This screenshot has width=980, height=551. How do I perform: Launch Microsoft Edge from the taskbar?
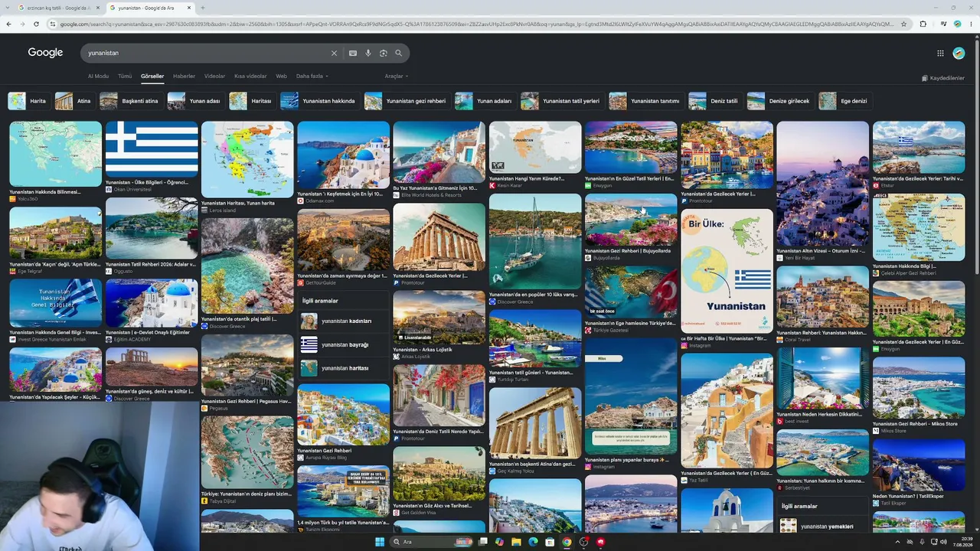tap(533, 542)
